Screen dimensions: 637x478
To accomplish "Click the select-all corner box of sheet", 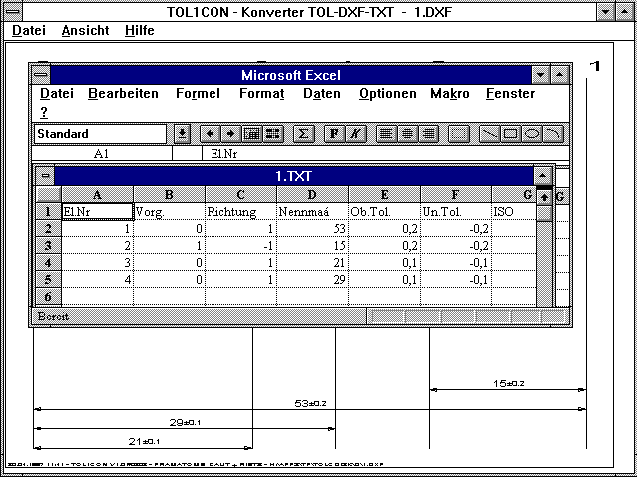I will [x=48, y=195].
